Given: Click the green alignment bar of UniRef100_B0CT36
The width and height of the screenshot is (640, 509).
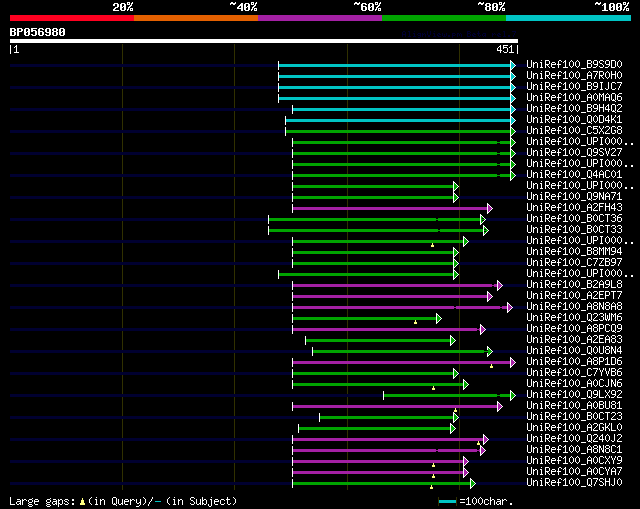Looking at the screenshot, I should (374, 220).
